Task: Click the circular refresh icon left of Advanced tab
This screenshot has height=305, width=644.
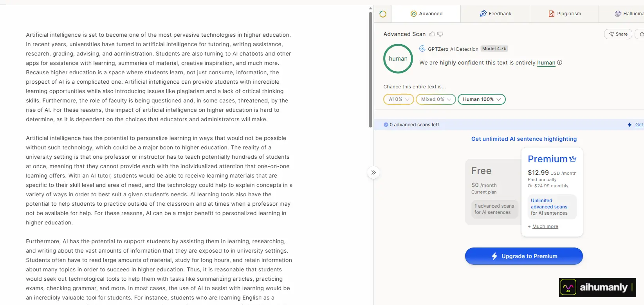Action: click(383, 14)
